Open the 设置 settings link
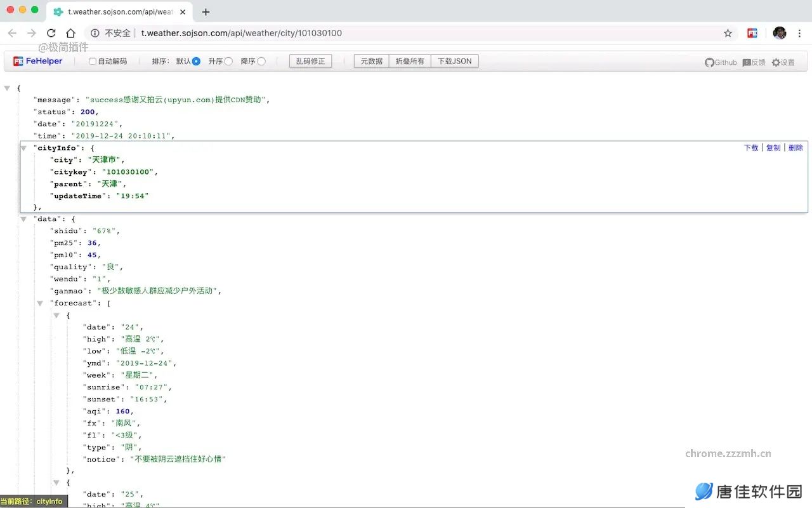812x508 pixels. point(783,62)
